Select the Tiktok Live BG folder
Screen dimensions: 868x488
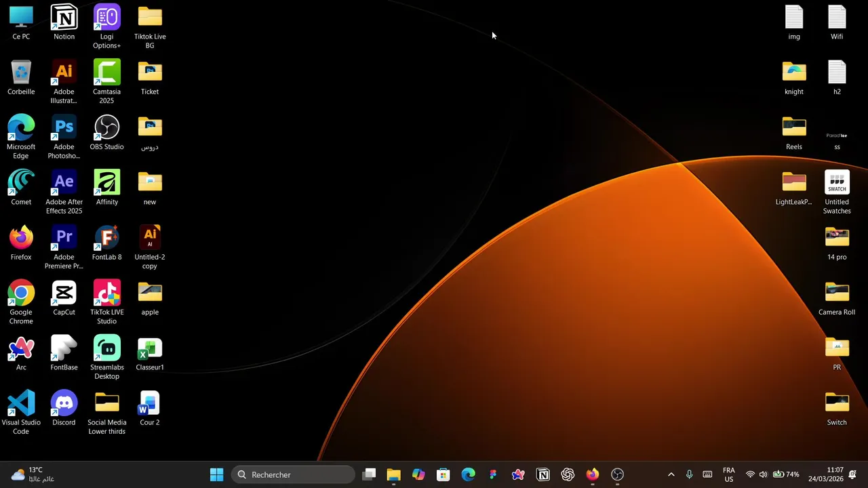pos(150,27)
